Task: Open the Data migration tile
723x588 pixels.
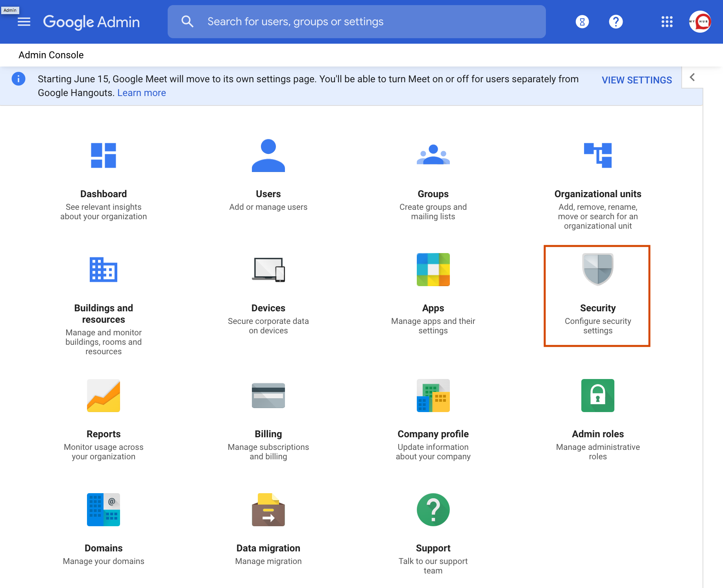Action: [x=268, y=529]
